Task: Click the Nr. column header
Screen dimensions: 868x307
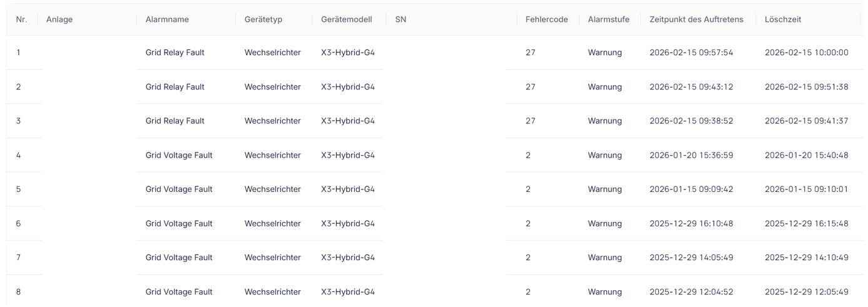Action: 22,19
